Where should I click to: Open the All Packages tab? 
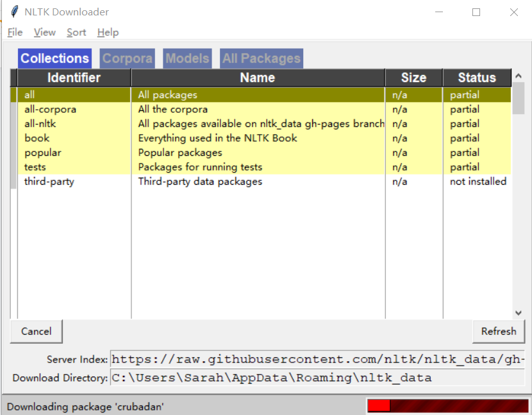pos(261,58)
